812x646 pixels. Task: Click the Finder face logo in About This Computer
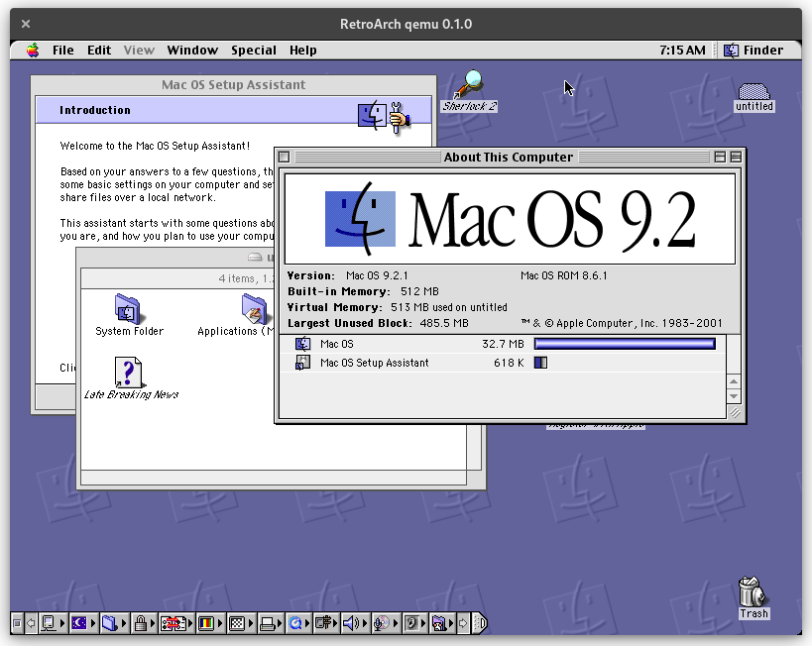pos(361,219)
